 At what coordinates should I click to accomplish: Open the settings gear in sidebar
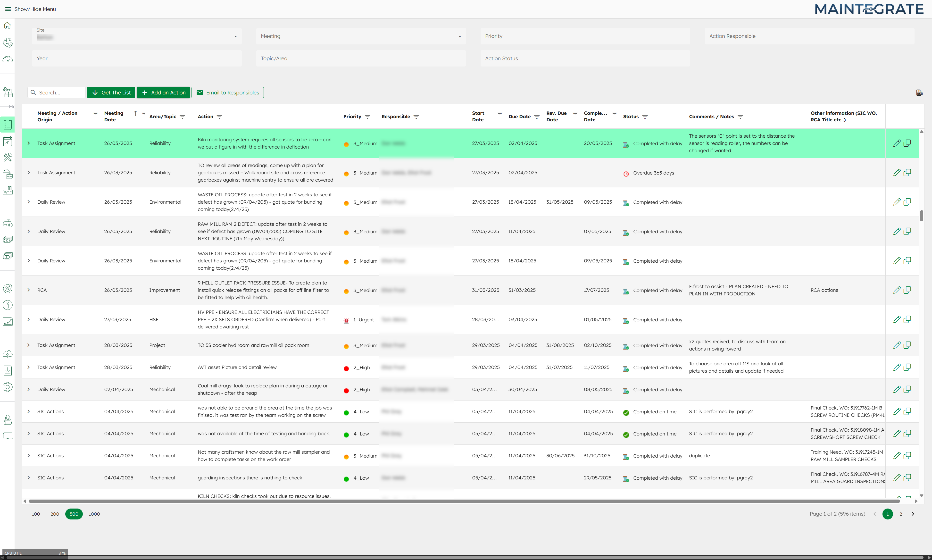8,387
